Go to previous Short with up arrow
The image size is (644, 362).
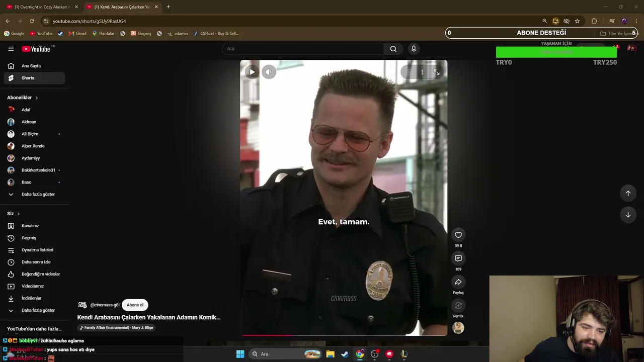(628, 193)
